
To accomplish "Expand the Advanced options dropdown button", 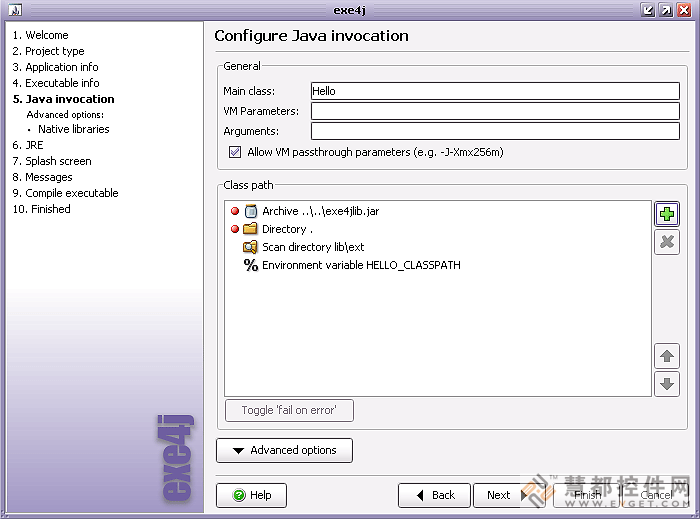I will point(284,450).
